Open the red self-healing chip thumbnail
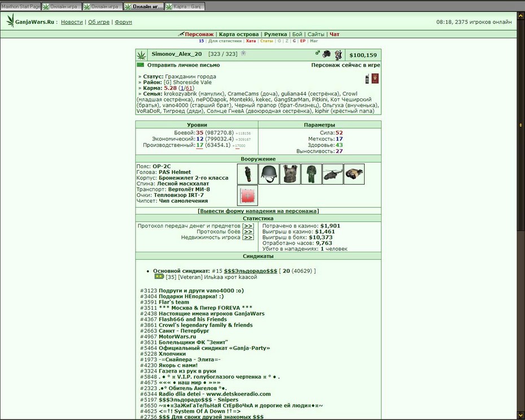 click(247, 195)
